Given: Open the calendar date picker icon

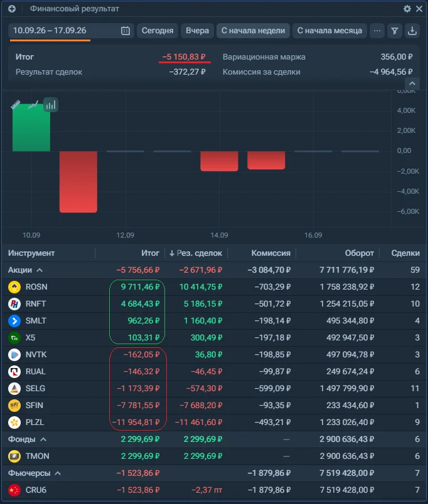Looking at the screenshot, I should click(x=125, y=31).
